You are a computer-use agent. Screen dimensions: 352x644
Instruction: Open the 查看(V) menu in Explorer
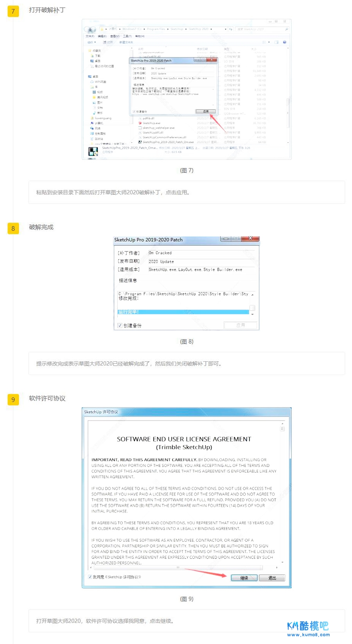(115, 36)
